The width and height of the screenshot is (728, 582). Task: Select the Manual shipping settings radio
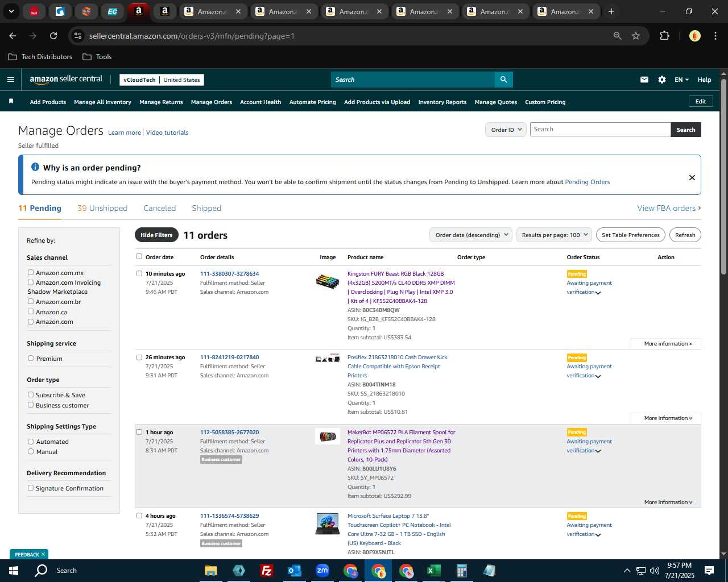(x=31, y=451)
